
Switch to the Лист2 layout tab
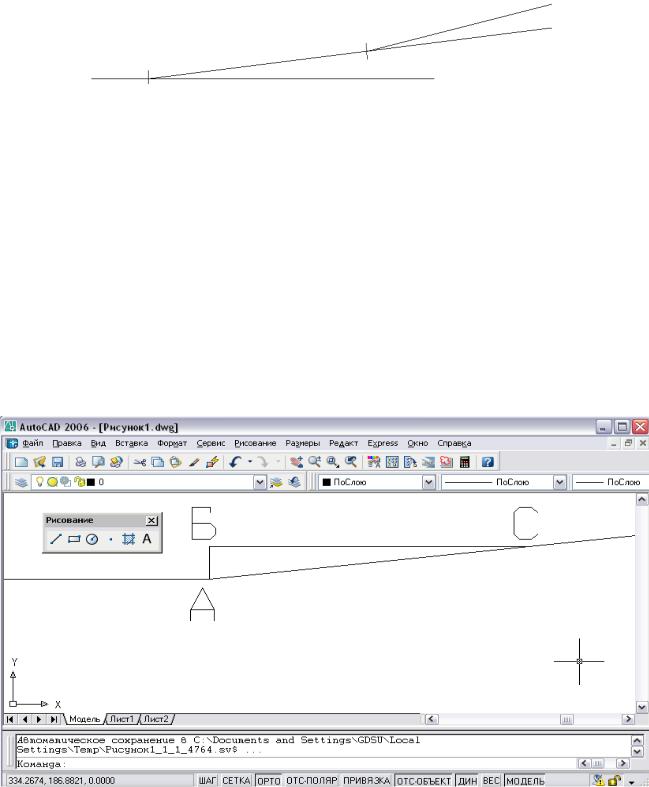[x=156, y=719]
